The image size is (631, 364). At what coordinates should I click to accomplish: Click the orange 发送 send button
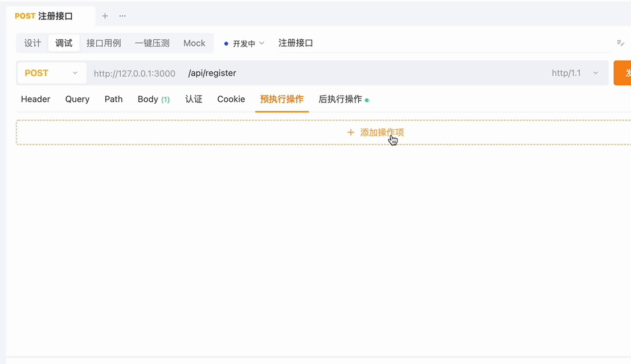tap(624, 73)
